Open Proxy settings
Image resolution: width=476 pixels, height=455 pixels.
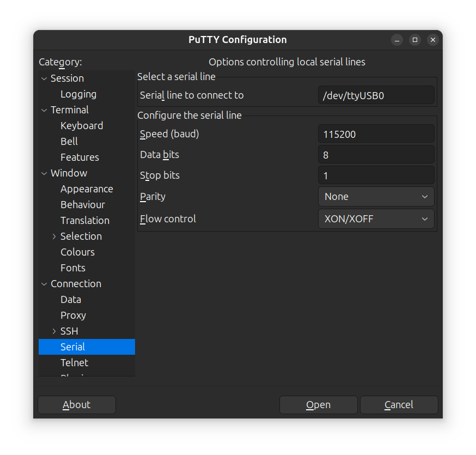[x=73, y=316]
